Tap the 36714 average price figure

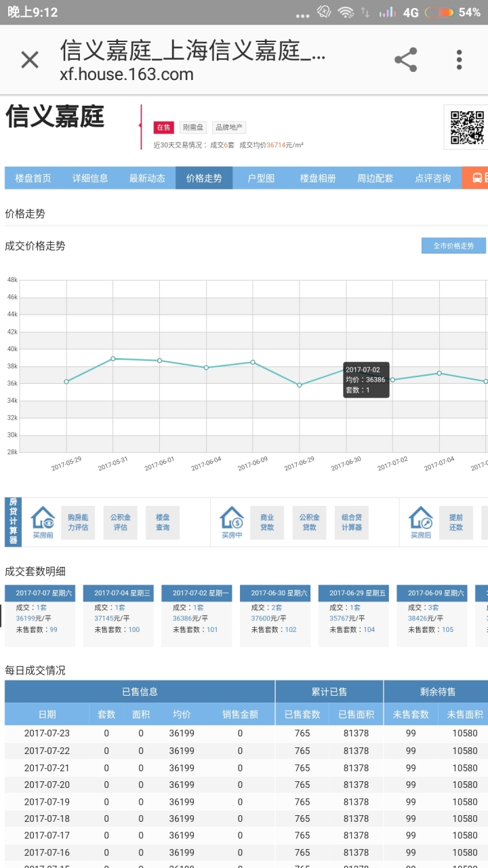click(276, 145)
